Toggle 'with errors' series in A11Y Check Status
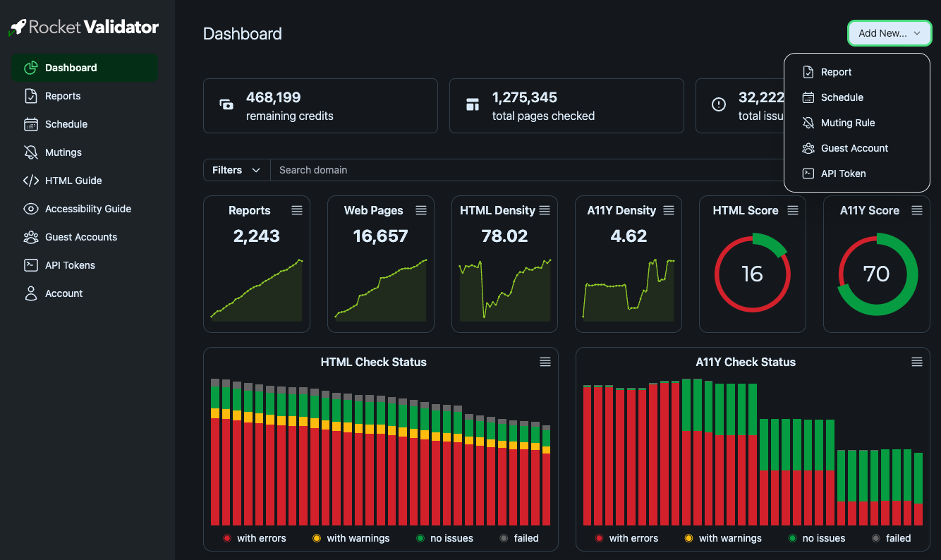Screen dimensions: 941x560 pos(626,538)
